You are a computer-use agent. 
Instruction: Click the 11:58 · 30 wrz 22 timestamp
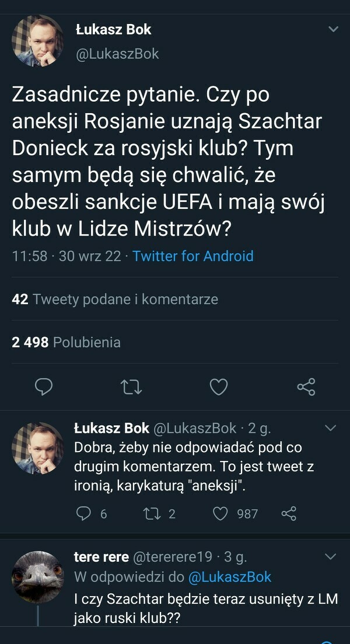(66, 256)
